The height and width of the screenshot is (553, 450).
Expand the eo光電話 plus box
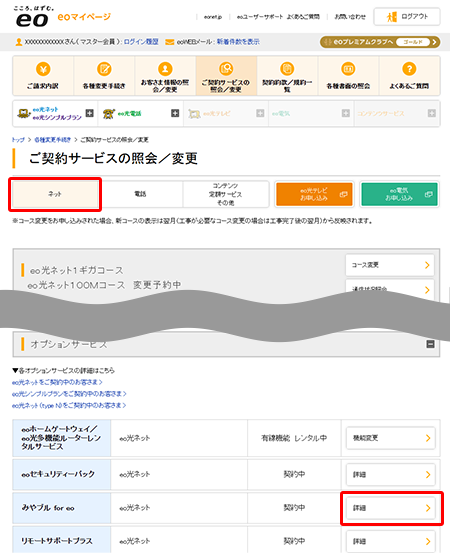(x=175, y=113)
